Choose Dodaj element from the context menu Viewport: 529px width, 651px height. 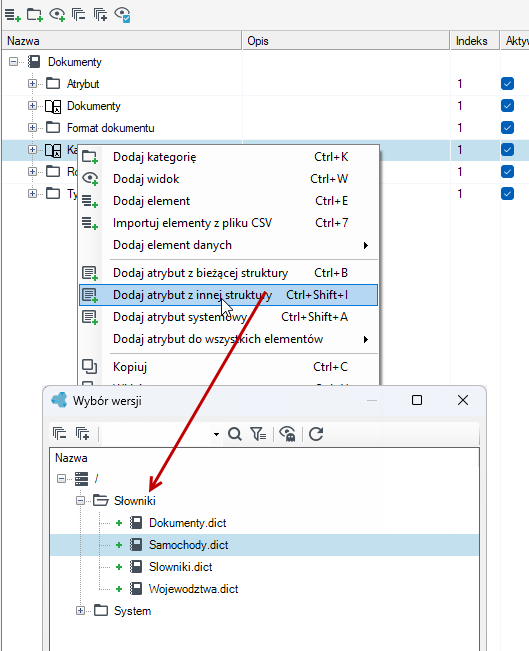click(228, 201)
